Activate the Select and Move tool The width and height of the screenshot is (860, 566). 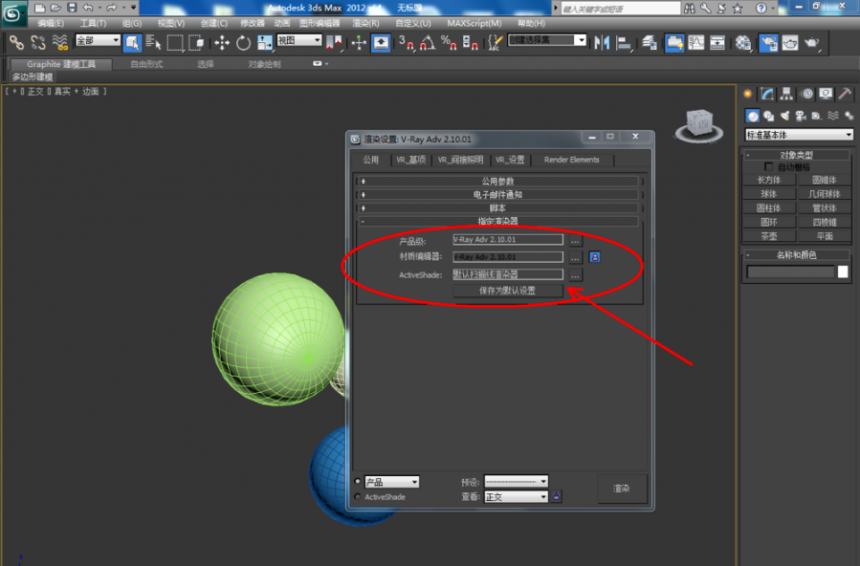click(222, 42)
